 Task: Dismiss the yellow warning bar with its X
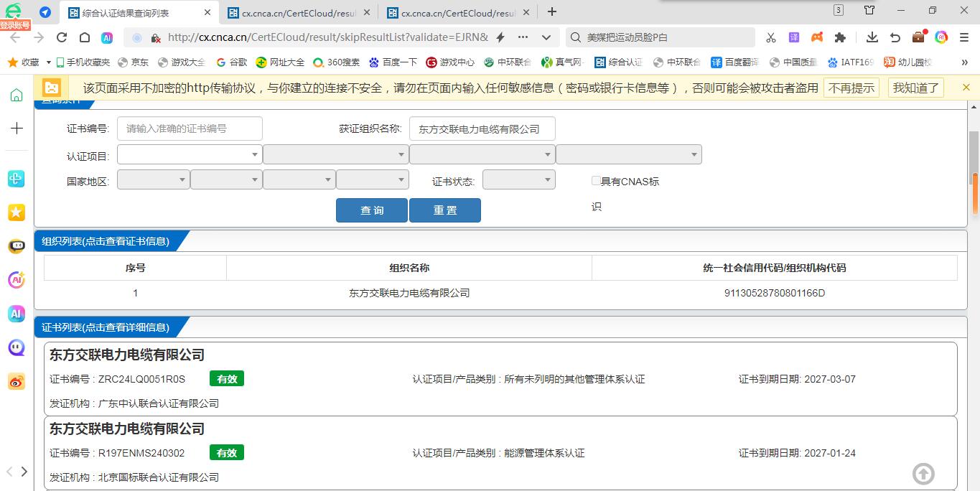(x=966, y=88)
